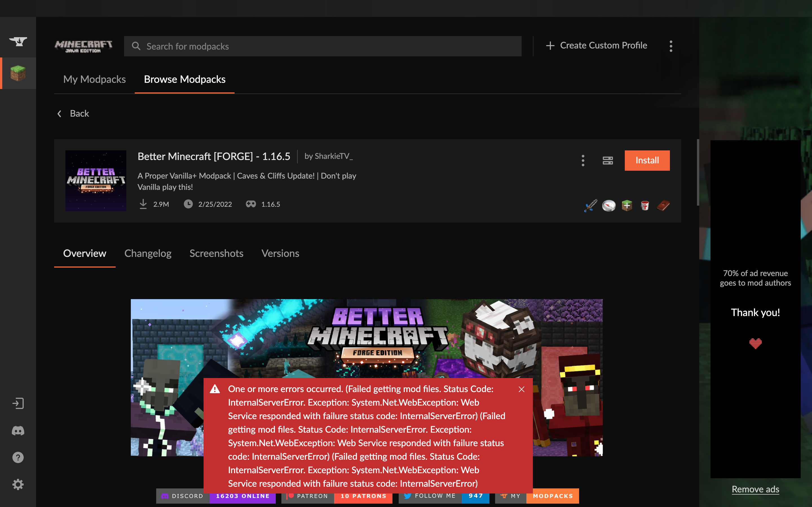Open the Changelog tab
The image size is (812, 507).
(x=148, y=253)
